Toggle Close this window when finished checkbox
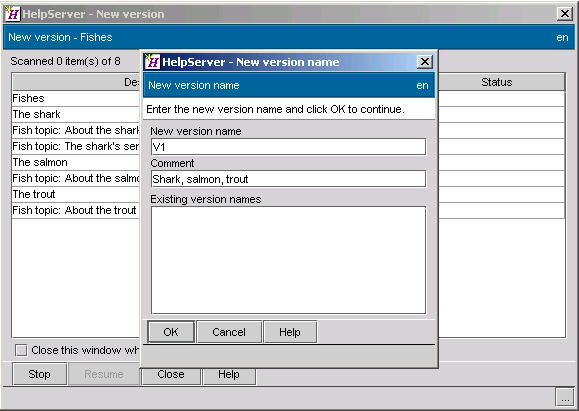This screenshot has height=411, width=579. tap(21, 350)
